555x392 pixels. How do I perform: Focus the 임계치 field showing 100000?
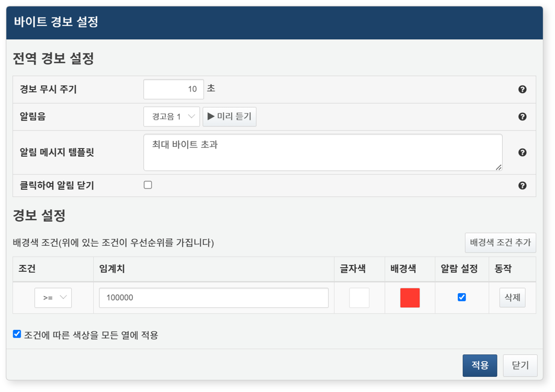tap(213, 297)
